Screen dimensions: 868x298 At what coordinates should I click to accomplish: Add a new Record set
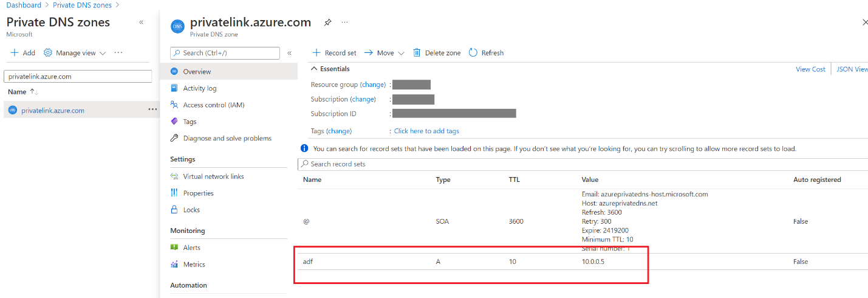pyautogui.click(x=334, y=53)
